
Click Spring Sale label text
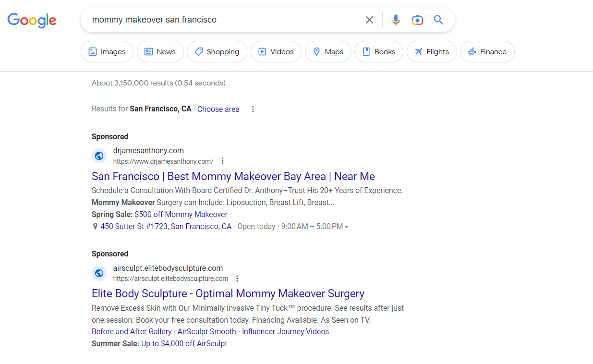[112, 215]
